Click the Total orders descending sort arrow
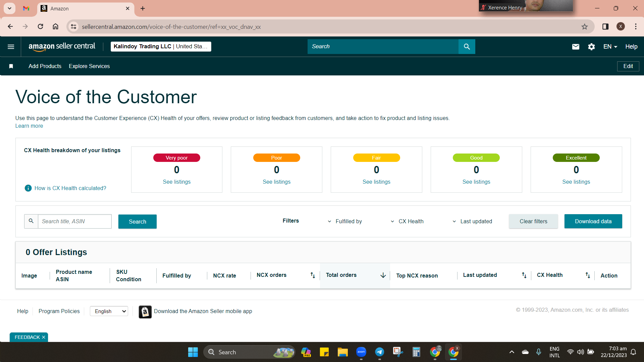Screen dimensions: 644x362 click(x=383, y=275)
